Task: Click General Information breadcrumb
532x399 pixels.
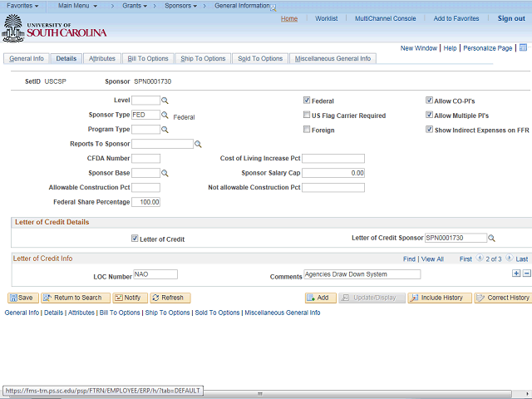Action: (242, 6)
